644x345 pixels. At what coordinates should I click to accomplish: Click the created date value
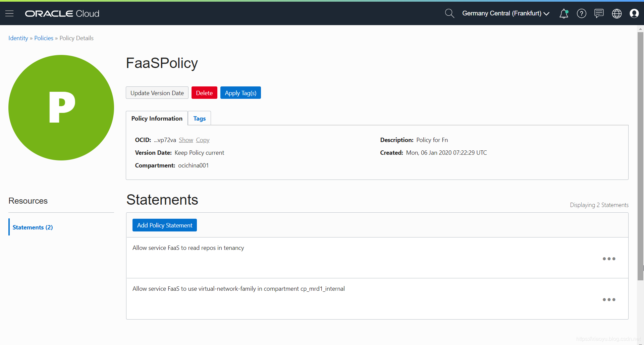click(x=446, y=153)
